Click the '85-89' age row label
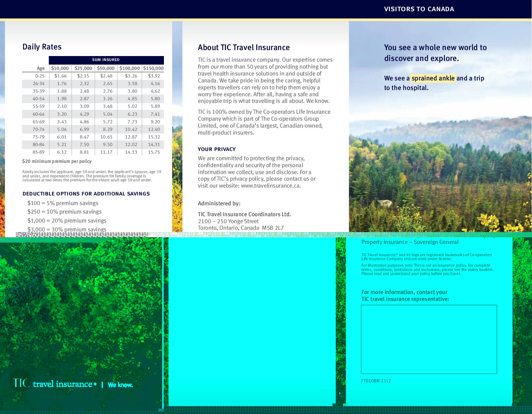The image size is (532, 414). [39, 152]
